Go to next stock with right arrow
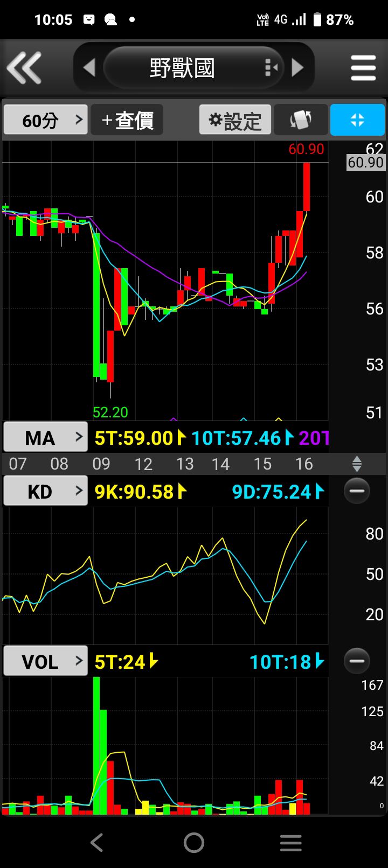Image resolution: width=388 pixels, height=868 pixels. click(x=297, y=68)
